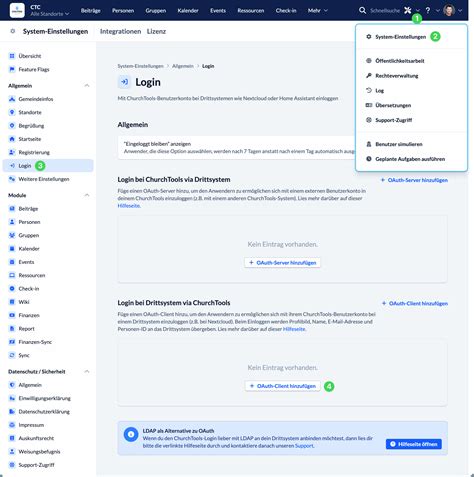Click the Begrüßung sidebar icon

pyautogui.click(x=12, y=126)
